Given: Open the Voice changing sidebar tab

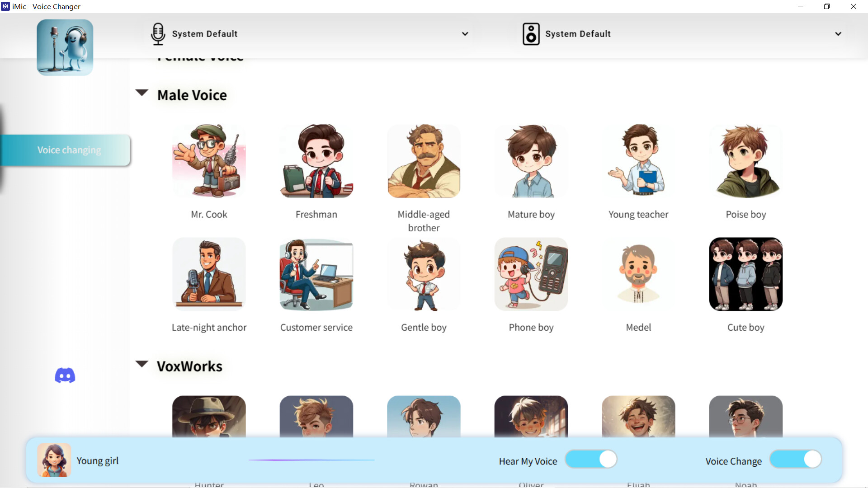Looking at the screenshot, I should point(66,150).
